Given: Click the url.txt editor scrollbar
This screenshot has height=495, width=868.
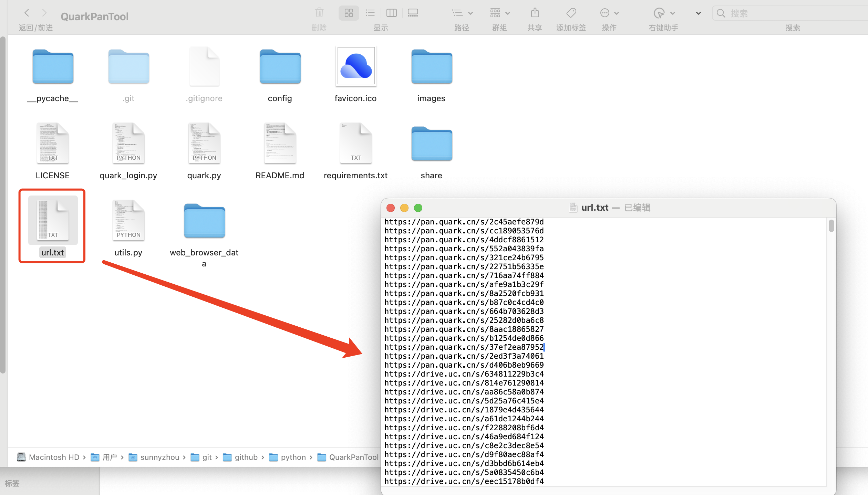Looking at the screenshot, I should [x=831, y=226].
